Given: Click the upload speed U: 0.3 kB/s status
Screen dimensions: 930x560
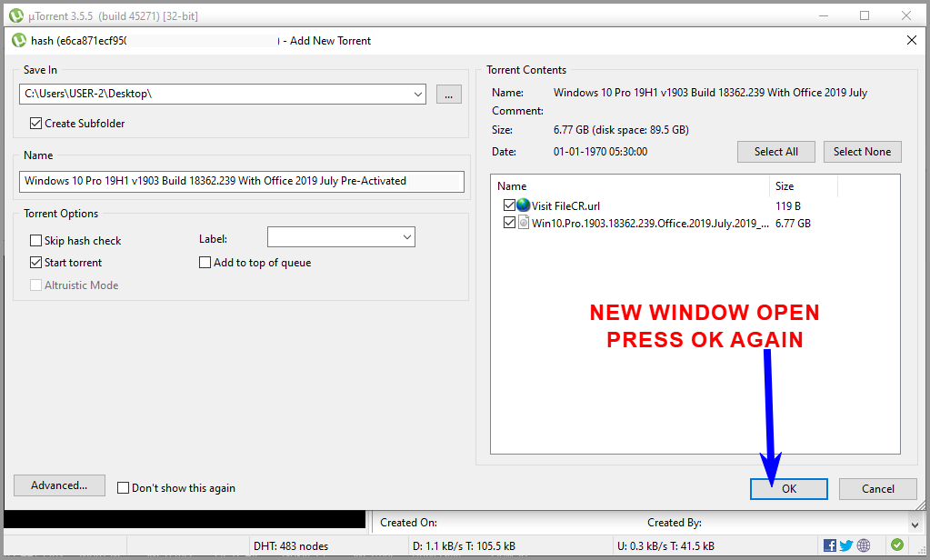Looking at the screenshot, I should point(665,545).
